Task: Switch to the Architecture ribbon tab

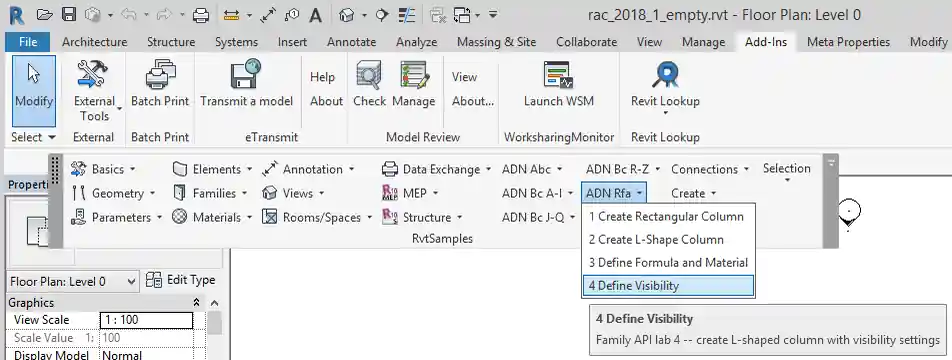Action: 95,42
